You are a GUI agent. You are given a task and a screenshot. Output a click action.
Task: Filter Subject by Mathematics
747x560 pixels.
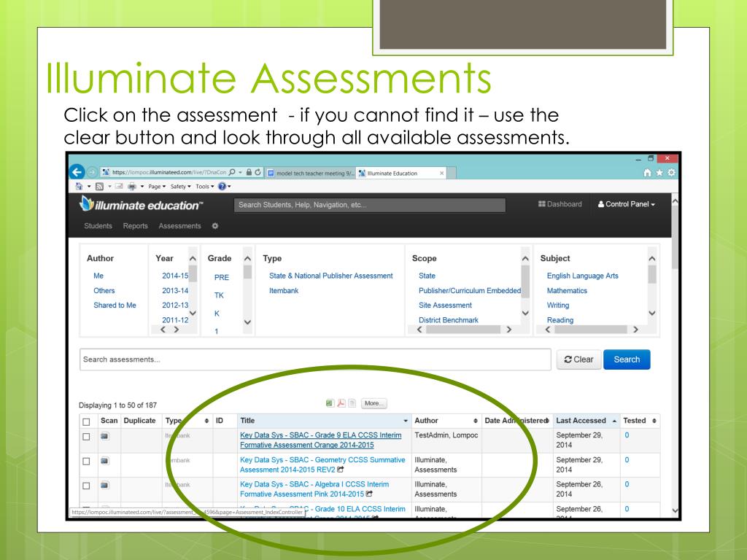pos(567,290)
